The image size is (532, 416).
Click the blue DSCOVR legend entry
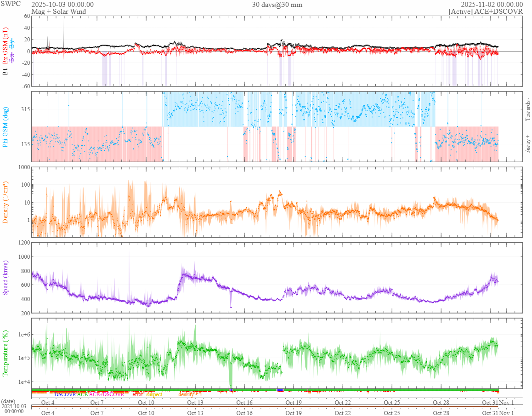[65, 394]
